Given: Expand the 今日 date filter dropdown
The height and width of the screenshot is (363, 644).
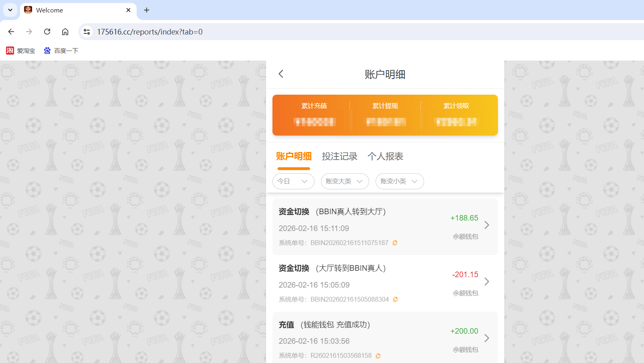Looking at the screenshot, I should click(293, 181).
